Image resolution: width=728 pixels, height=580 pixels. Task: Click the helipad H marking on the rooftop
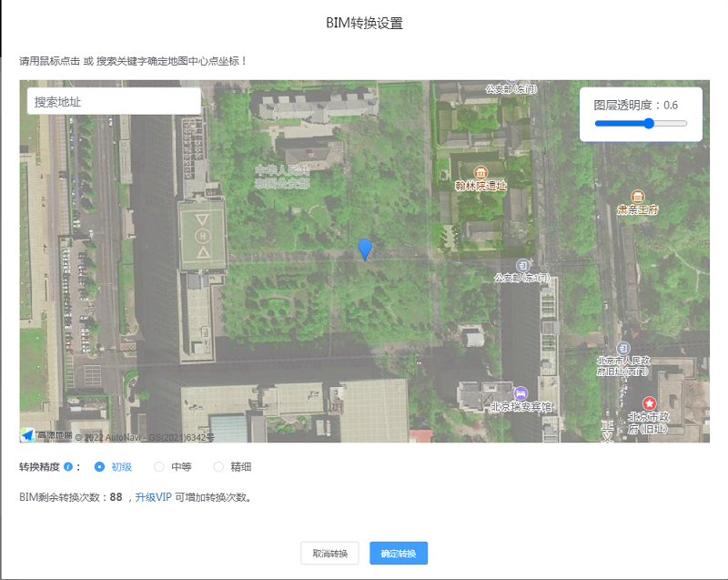(x=202, y=236)
